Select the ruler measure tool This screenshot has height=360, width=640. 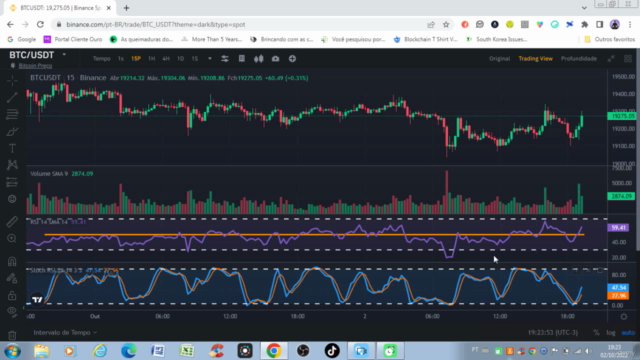[12, 222]
